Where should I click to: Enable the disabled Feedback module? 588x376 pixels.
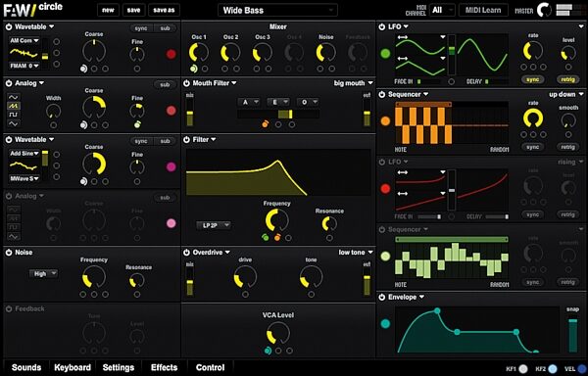[9, 309]
